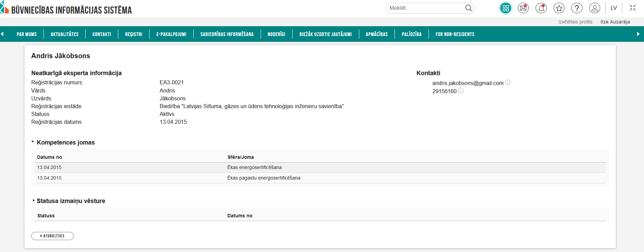
Task: Click the Sfēra/Joma column header
Action: [241, 157]
